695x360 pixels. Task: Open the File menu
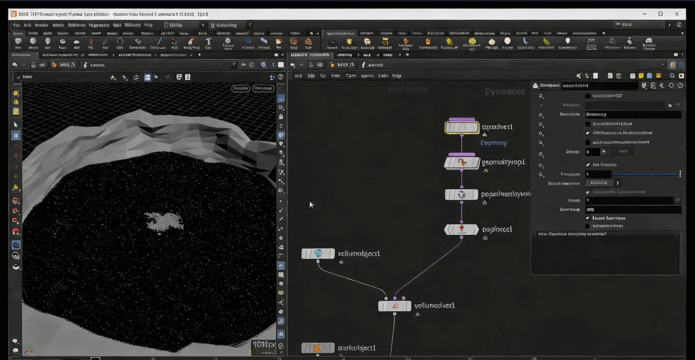[x=16, y=25]
